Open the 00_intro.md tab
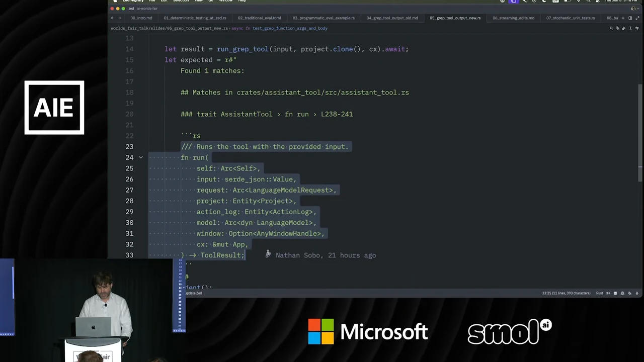644x362 pixels. pos(141,18)
